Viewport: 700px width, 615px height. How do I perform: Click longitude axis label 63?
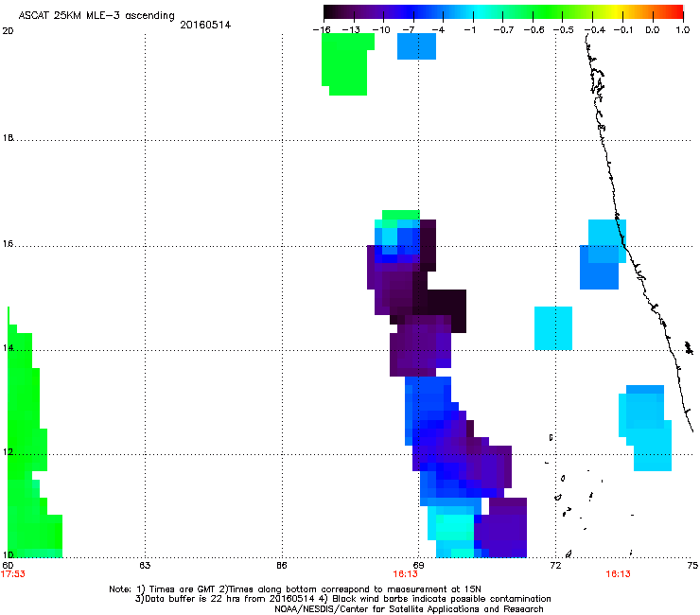pyautogui.click(x=145, y=566)
